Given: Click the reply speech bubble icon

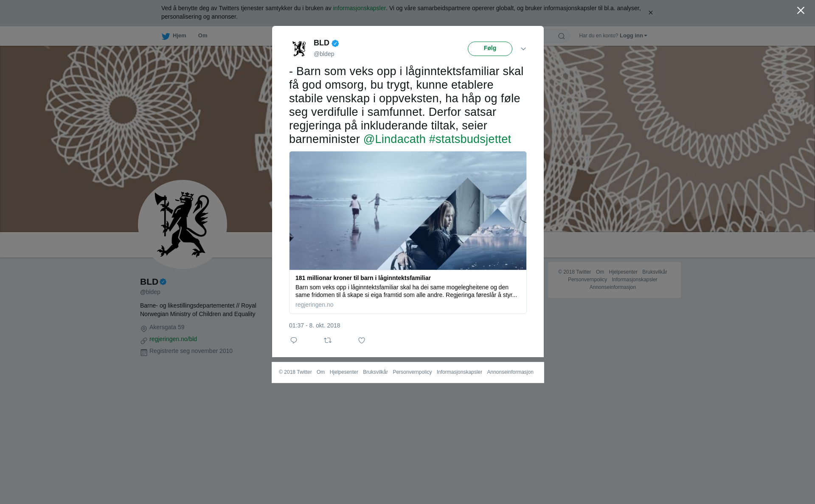Looking at the screenshot, I should click(x=294, y=340).
